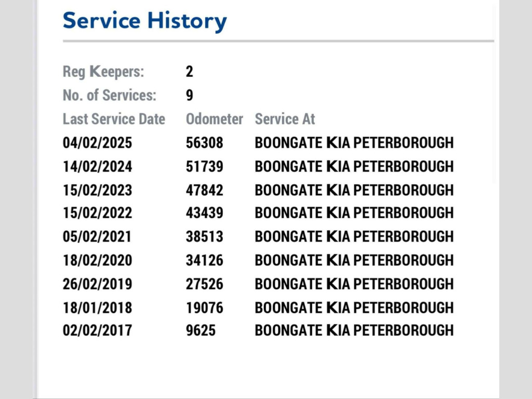Click Boongate Kia Peterborough in the 2017 row
The height and width of the screenshot is (399, 532).
(x=354, y=330)
